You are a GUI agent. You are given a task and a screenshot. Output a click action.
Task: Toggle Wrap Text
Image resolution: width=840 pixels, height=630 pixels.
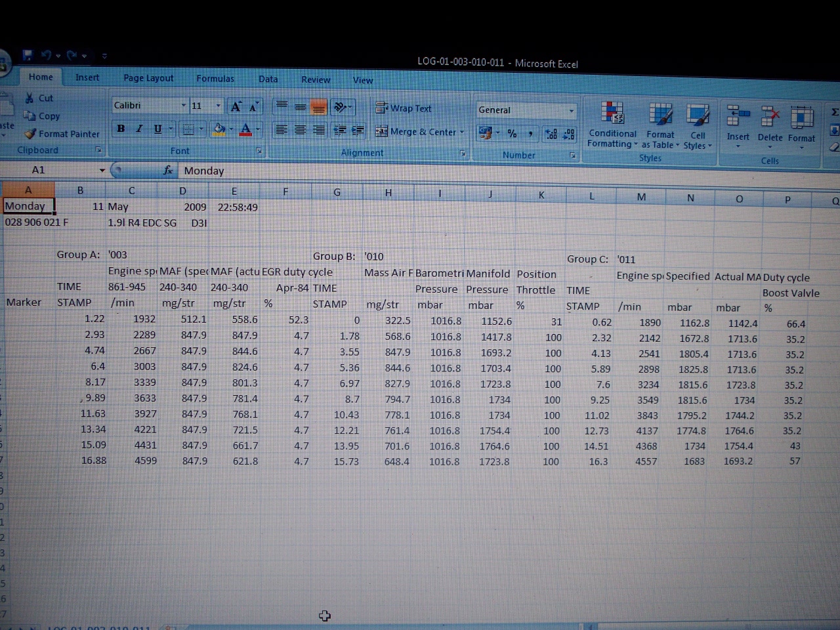[404, 108]
